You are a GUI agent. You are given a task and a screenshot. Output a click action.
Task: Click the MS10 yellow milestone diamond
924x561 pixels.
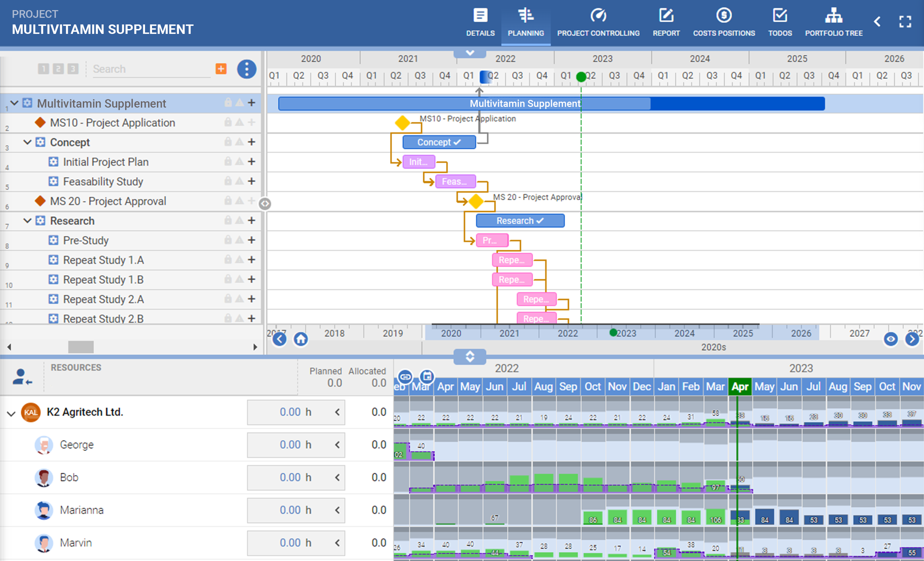(402, 123)
